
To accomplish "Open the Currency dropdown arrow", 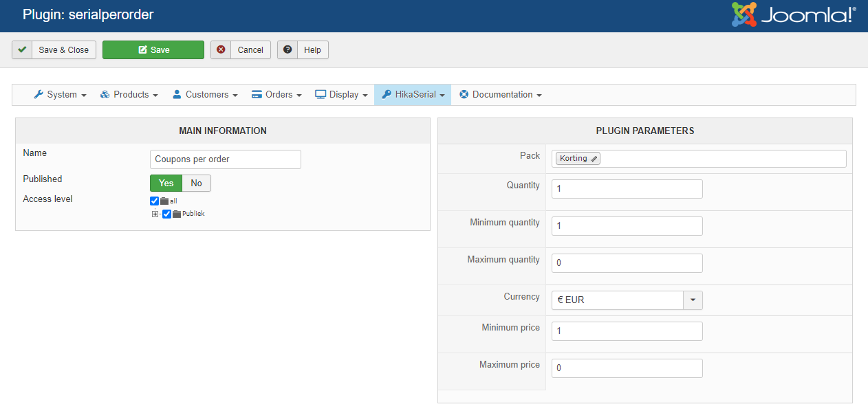I will [x=693, y=300].
